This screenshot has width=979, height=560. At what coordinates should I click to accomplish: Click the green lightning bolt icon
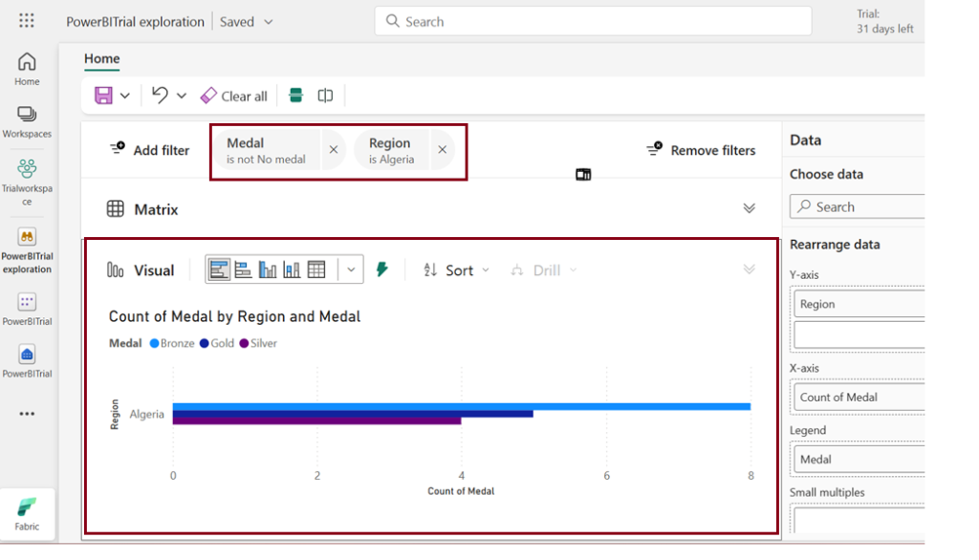(x=382, y=270)
